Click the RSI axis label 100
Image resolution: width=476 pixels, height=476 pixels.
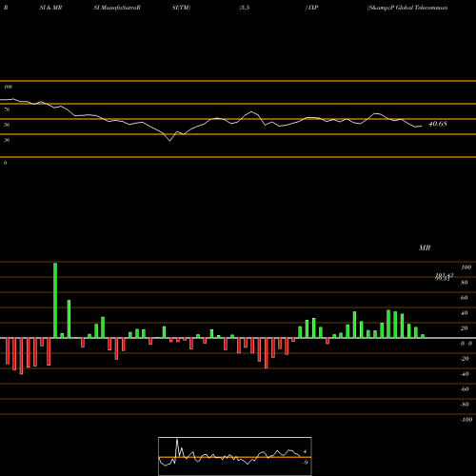[8, 87]
